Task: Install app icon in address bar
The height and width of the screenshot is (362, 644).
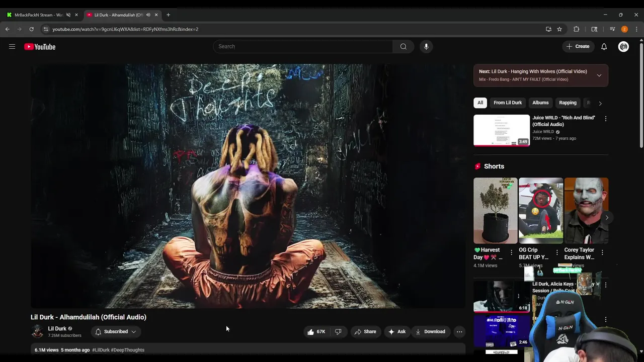Action: tap(548, 29)
